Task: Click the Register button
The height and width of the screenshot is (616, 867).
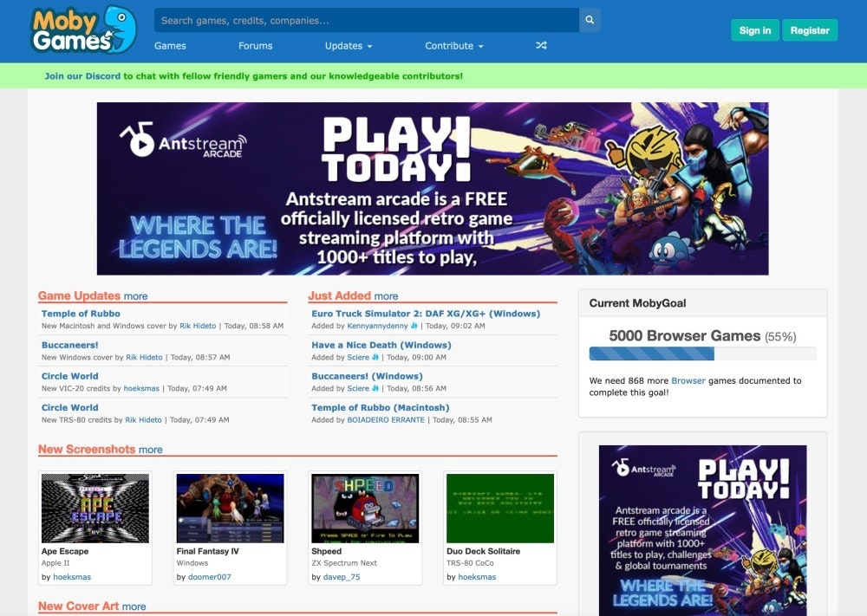Action: [x=810, y=30]
